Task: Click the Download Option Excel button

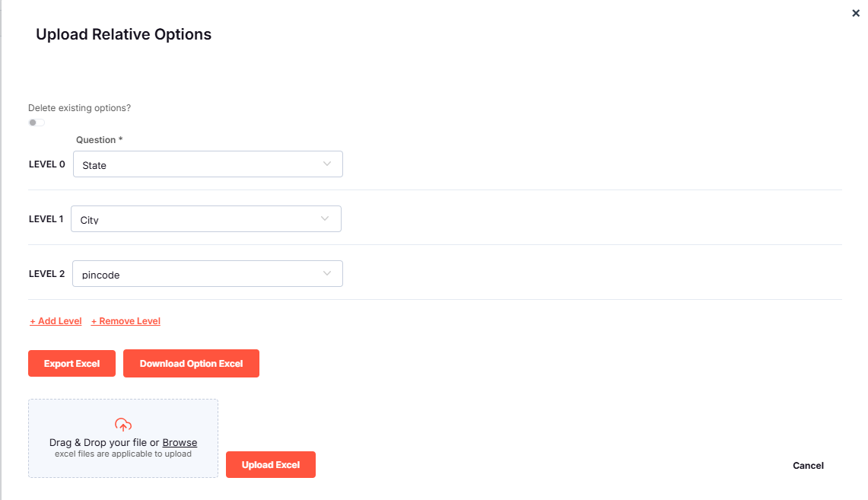Action: pyautogui.click(x=191, y=363)
